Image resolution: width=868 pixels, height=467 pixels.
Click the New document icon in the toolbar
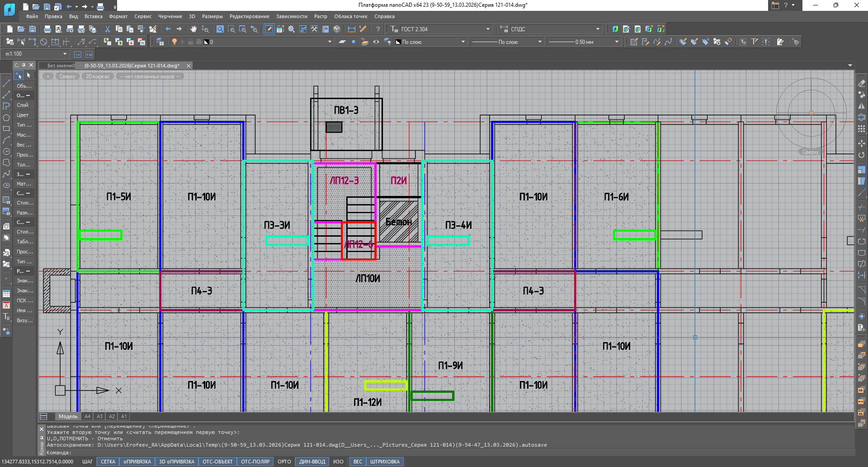10,29
